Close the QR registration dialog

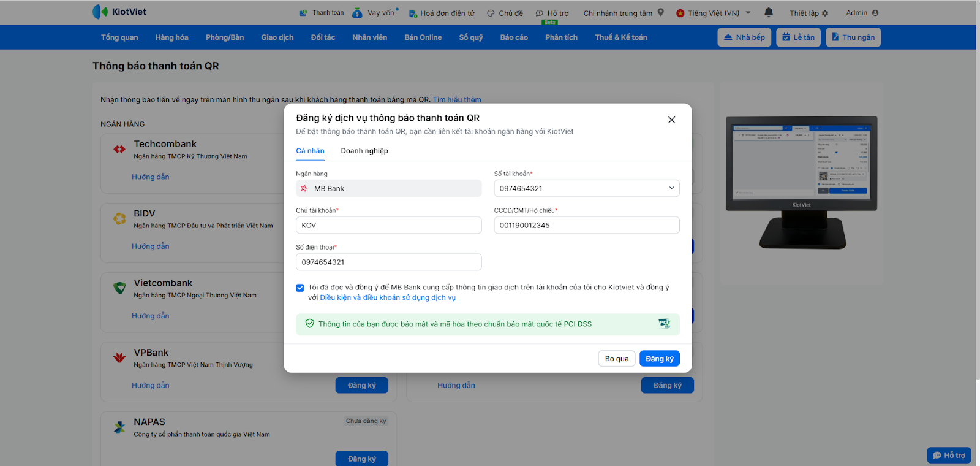tap(671, 120)
